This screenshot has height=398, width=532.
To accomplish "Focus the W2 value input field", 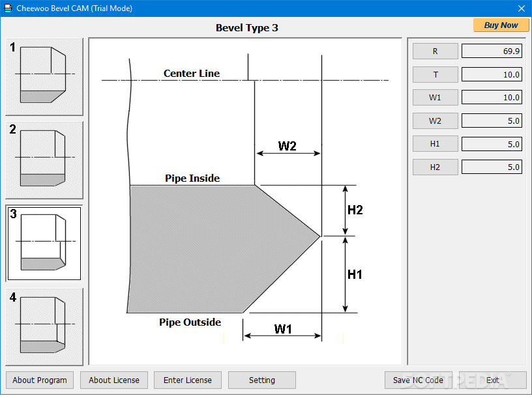I will coord(492,121).
